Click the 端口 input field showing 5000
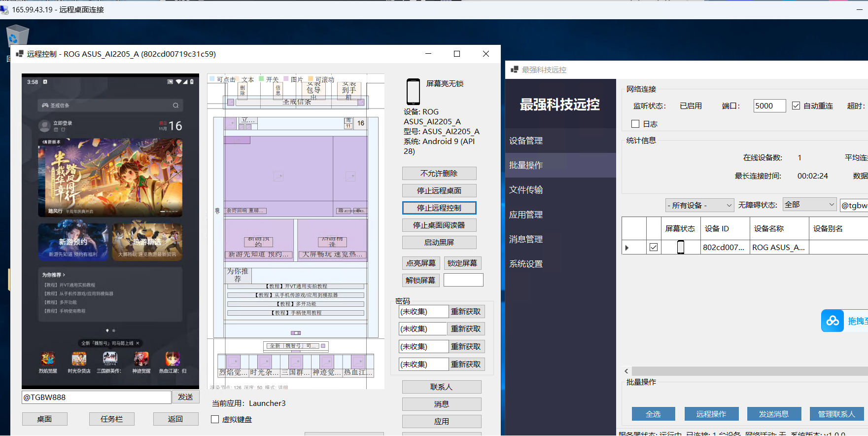This screenshot has width=868, height=436. coord(769,106)
